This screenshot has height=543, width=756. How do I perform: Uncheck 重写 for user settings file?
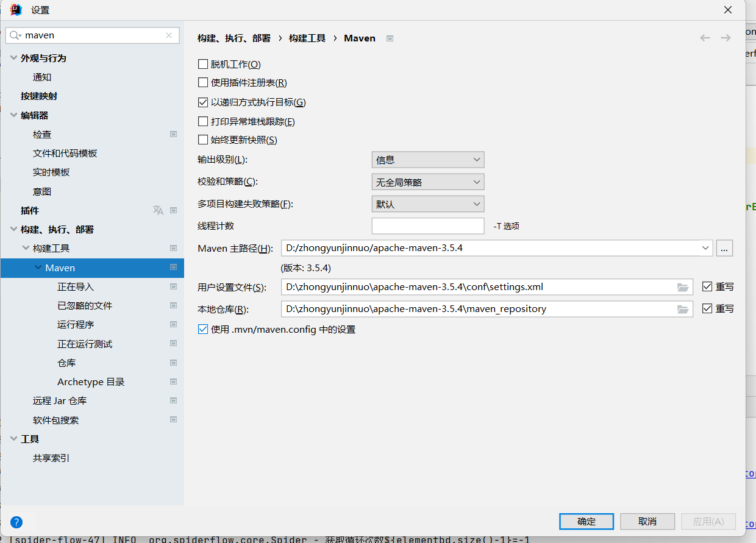click(x=707, y=286)
